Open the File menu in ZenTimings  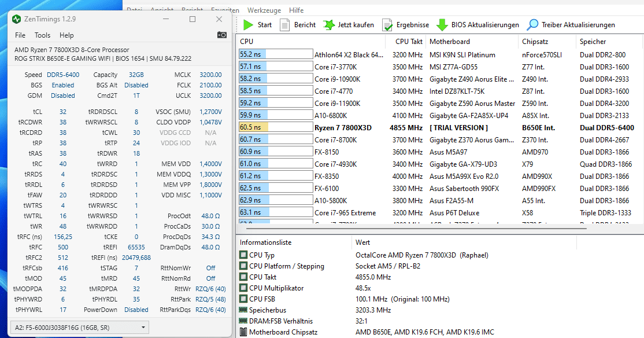(x=20, y=35)
